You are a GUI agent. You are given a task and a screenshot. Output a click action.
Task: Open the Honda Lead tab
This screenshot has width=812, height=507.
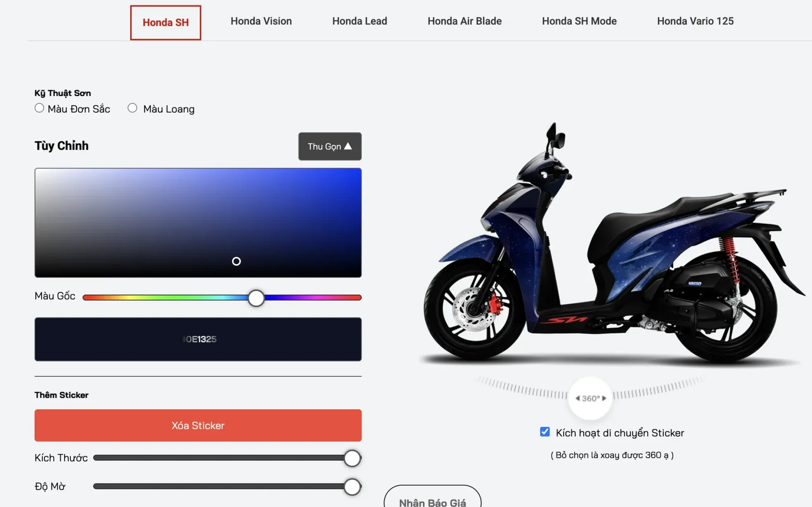tap(359, 21)
